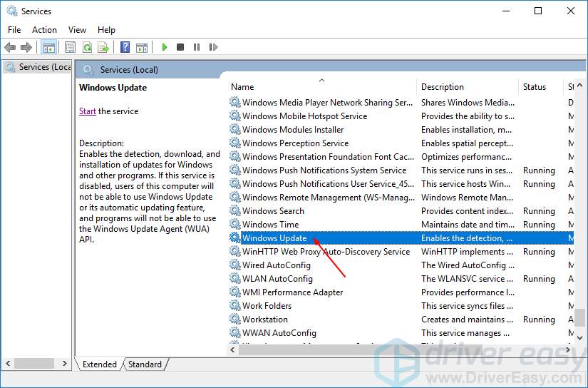588x388 pixels.
Task: Select Windows Remote Management service row
Action: [401, 197]
